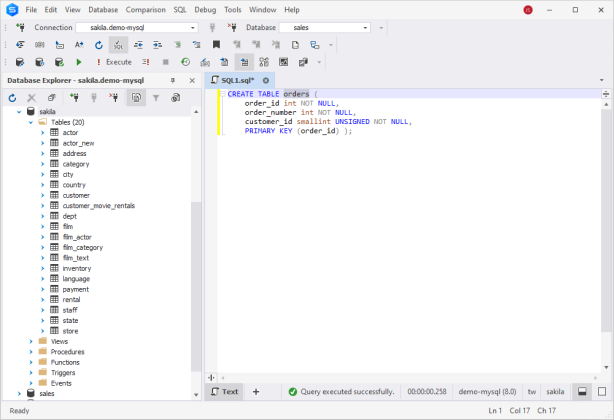Click the Execute button
The height and width of the screenshot is (420, 614).
click(114, 62)
